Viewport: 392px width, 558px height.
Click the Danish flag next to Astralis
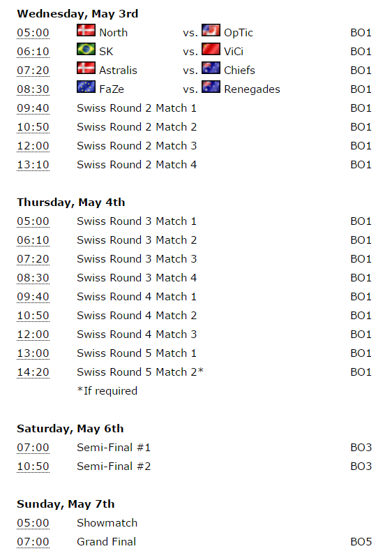(86, 68)
